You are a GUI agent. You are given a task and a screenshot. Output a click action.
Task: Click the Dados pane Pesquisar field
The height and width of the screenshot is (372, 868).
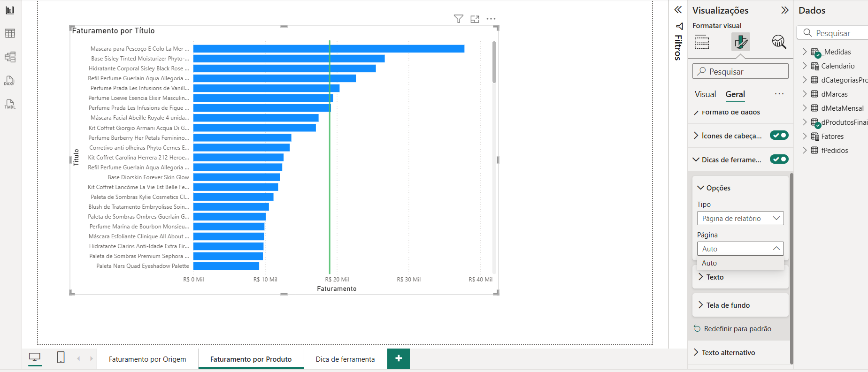point(832,33)
